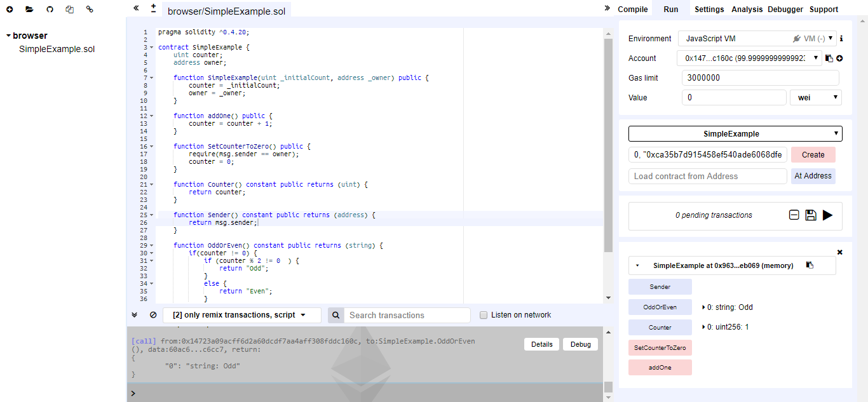Image resolution: width=868 pixels, height=402 pixels.
Task: Execute addOne transaction button
Action: coord(660,368)
